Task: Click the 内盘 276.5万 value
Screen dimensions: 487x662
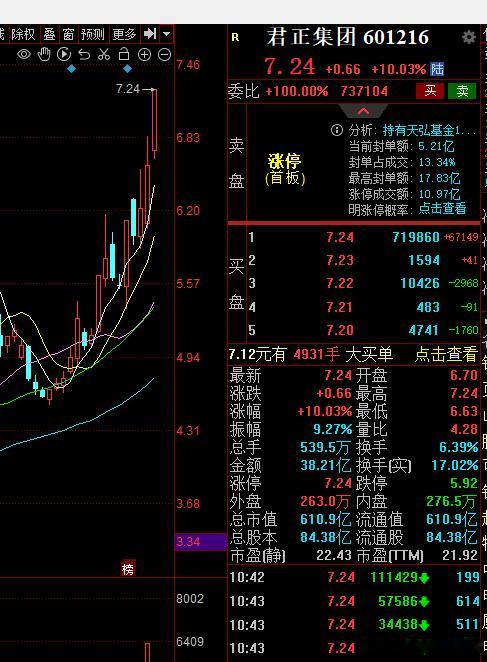Action: pyautogui.click(x=451, y=501)
